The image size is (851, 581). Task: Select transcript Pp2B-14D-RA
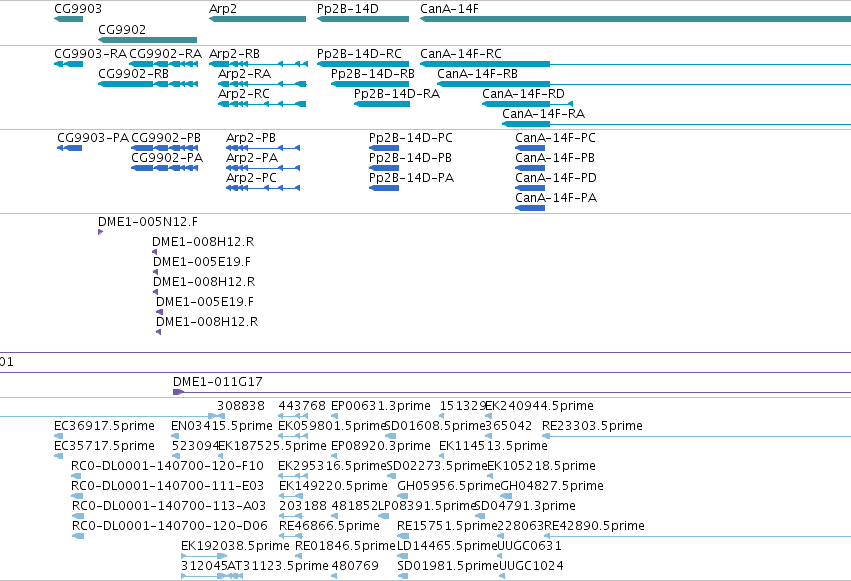(382, 104)
